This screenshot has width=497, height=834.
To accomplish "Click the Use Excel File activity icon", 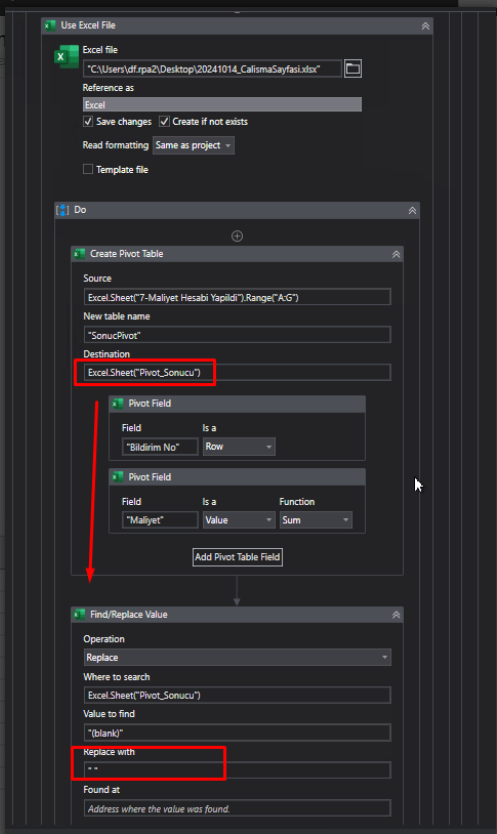I will 51,26.
